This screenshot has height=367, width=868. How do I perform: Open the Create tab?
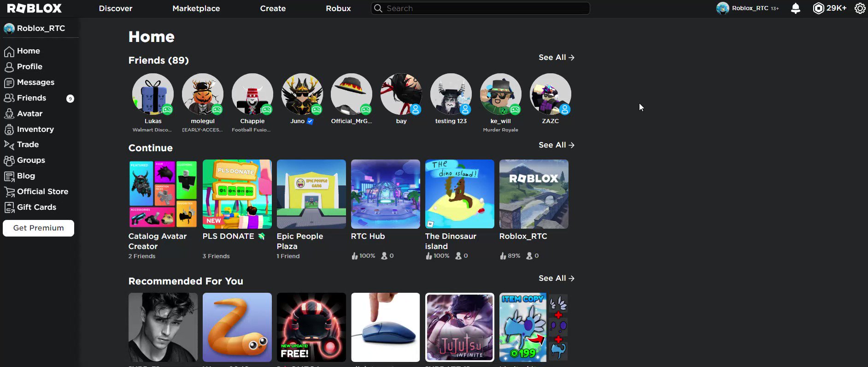pos(273,8)
